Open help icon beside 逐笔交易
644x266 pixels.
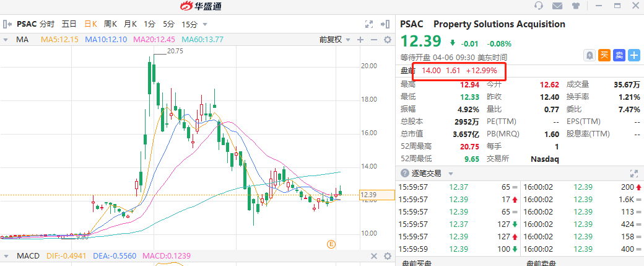(404, 174)
